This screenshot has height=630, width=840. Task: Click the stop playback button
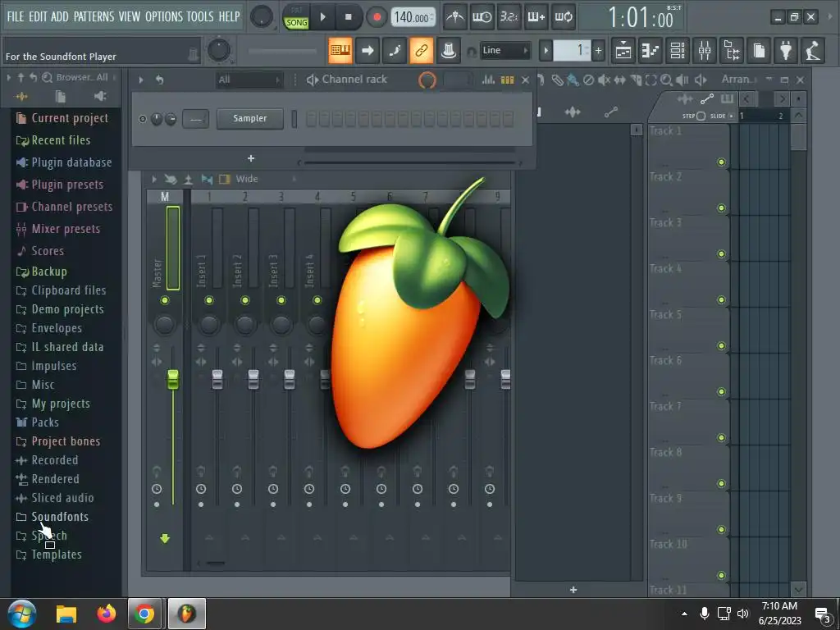point(348,17)
